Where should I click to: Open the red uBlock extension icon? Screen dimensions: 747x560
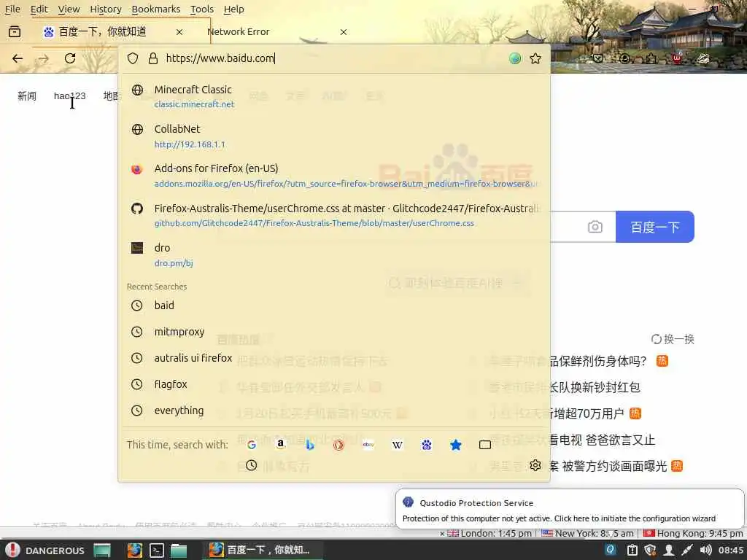pyautogui.click(x=677, y=58)
